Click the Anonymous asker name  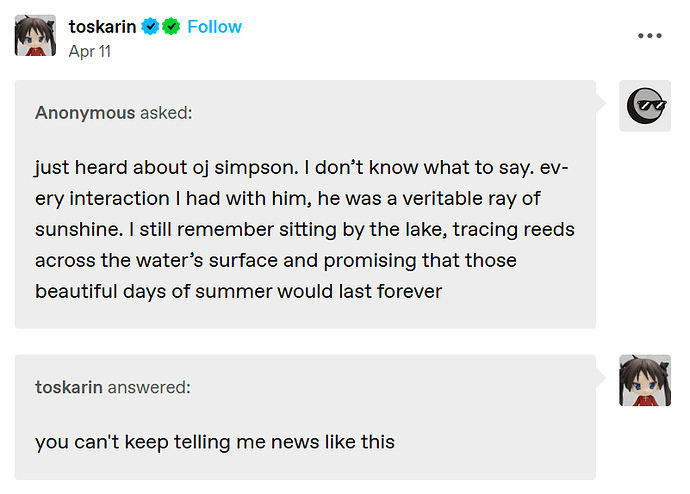(85, 113)
